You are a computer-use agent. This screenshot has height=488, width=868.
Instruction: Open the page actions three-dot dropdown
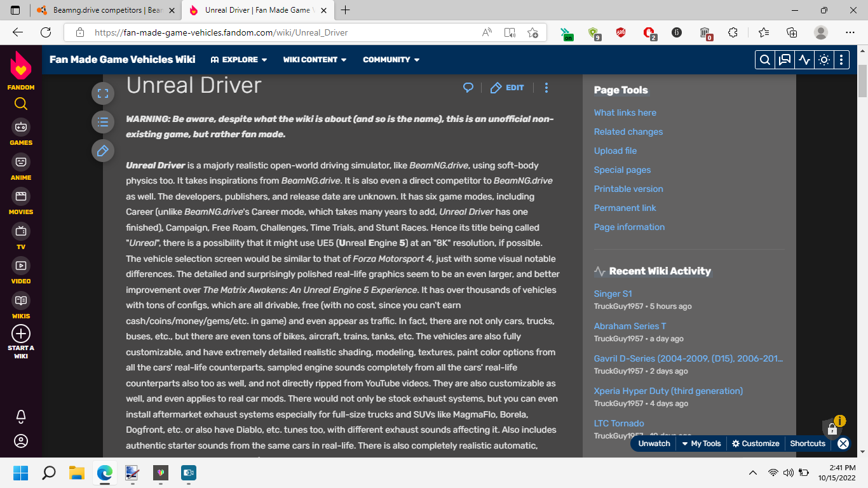point(546,88)
